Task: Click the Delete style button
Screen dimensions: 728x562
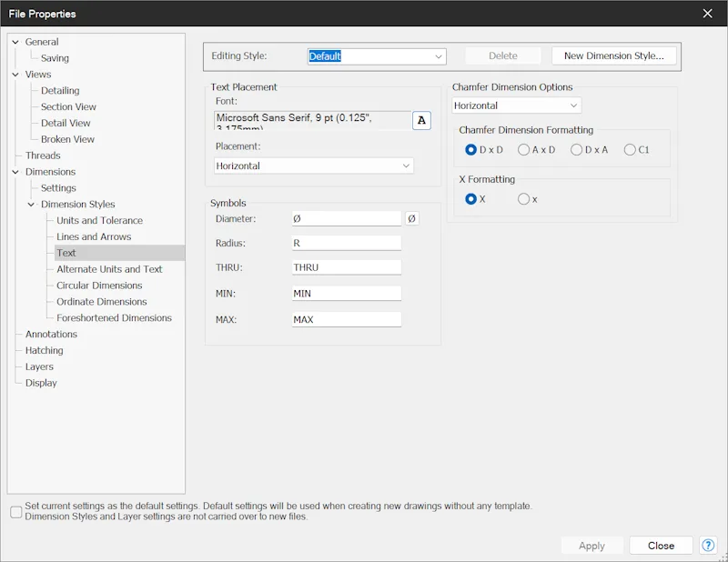Action: (503, 55)
